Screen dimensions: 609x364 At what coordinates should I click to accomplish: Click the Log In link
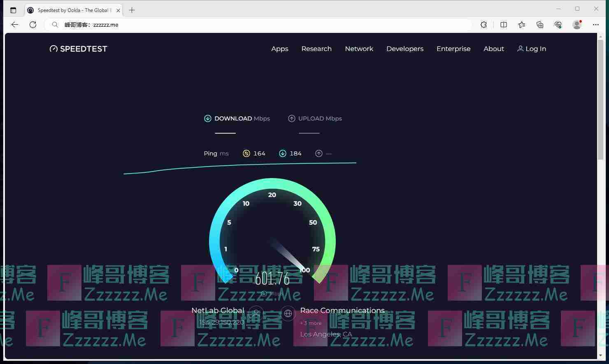point(532,49)
